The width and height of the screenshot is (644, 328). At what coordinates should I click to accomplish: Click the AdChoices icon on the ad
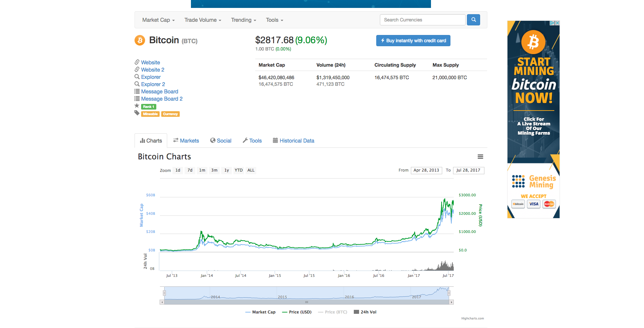[552, 23]
